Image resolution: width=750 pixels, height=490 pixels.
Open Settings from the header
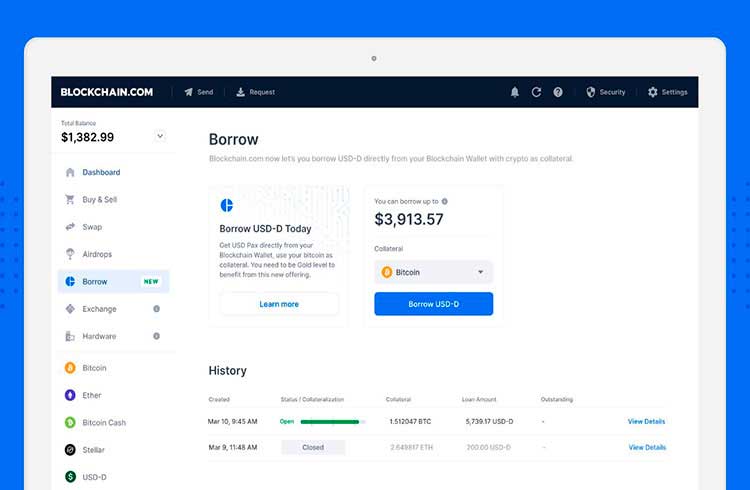(674, 92)
